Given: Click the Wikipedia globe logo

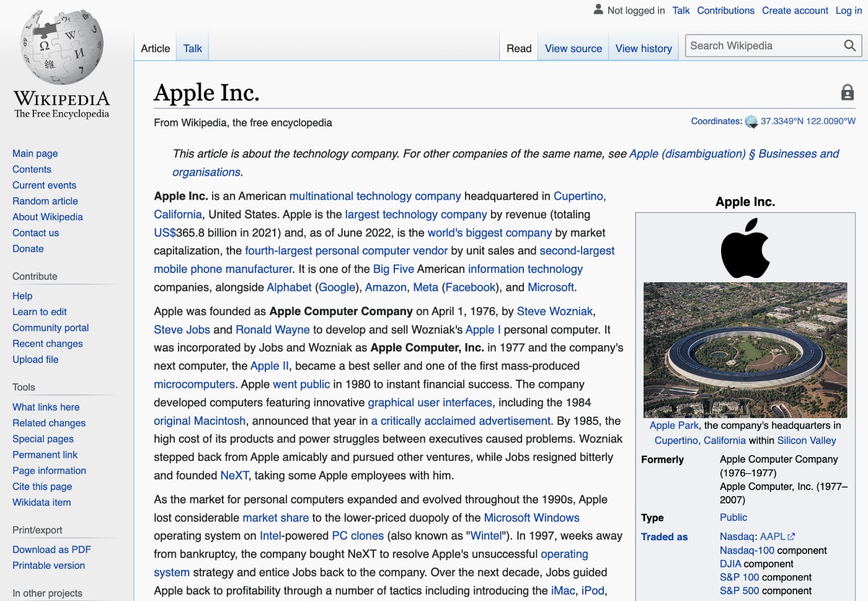Looking at the screenshot, I should click(x=62, y=47).
